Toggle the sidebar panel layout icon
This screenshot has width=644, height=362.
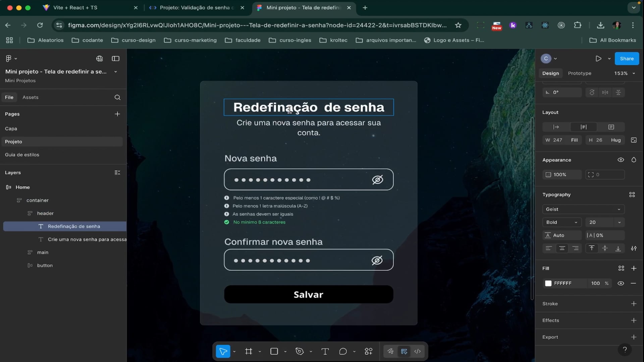click(x=115, y=59)
